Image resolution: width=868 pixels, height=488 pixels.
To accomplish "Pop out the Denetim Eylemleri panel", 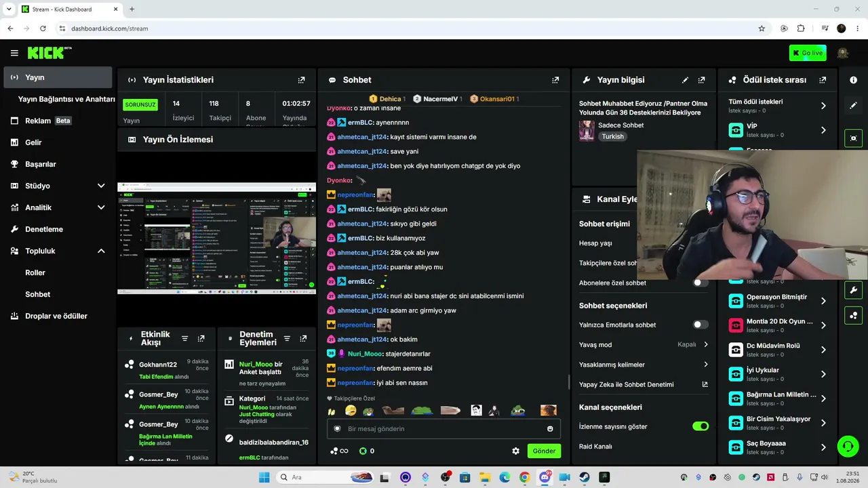I will point(303,338).
